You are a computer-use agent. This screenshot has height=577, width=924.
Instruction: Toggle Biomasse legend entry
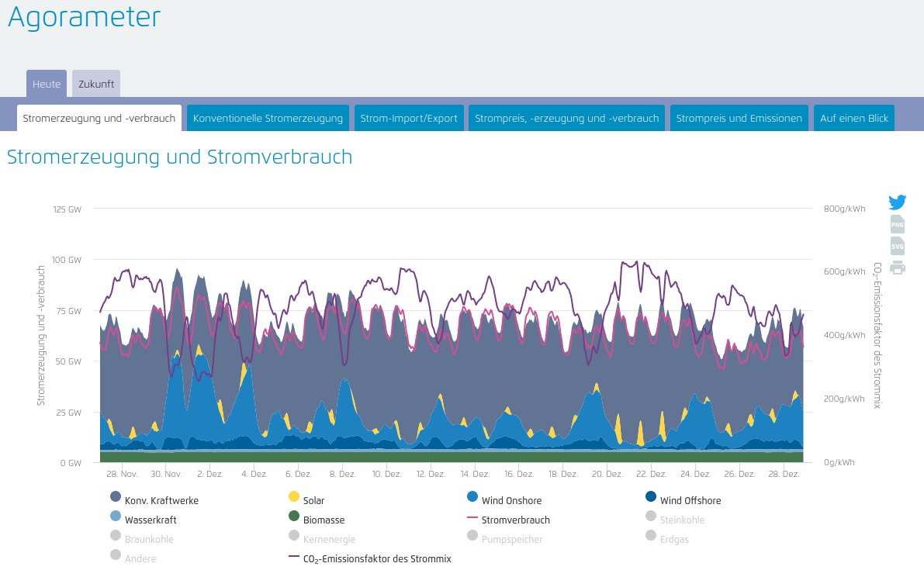coord(317,520)
